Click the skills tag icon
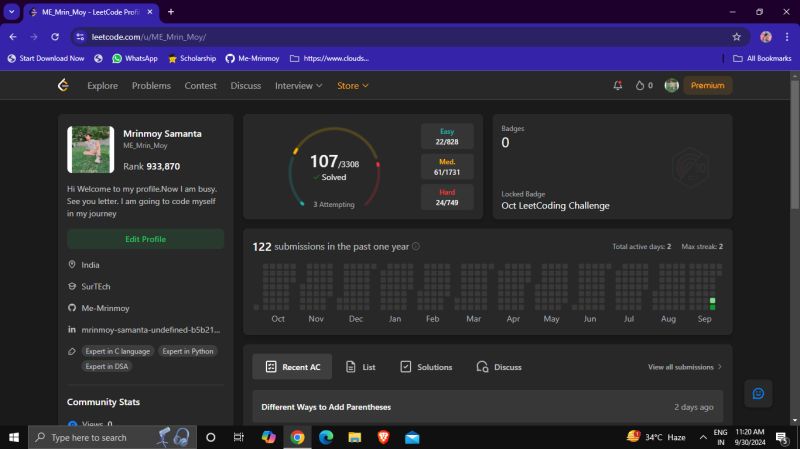The height and width of the screenshot is (449, 800). click(x=72, y=351)
